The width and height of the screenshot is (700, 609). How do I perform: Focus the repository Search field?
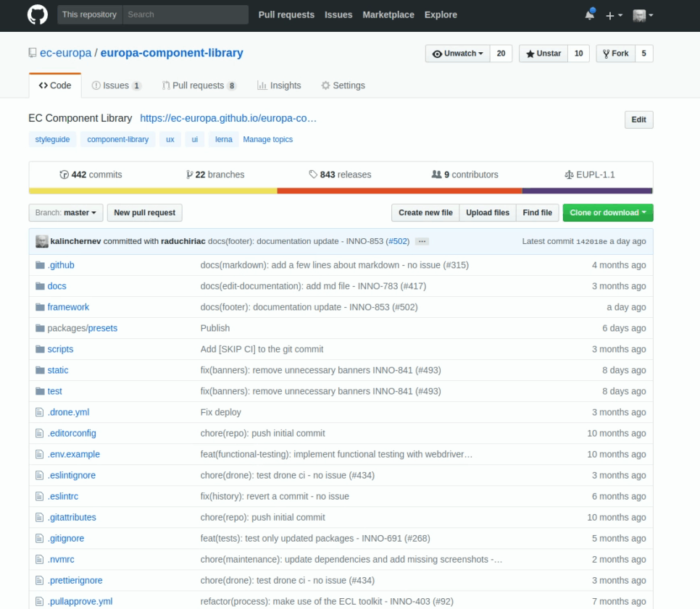pyautogui.click(x=186, y=14)
